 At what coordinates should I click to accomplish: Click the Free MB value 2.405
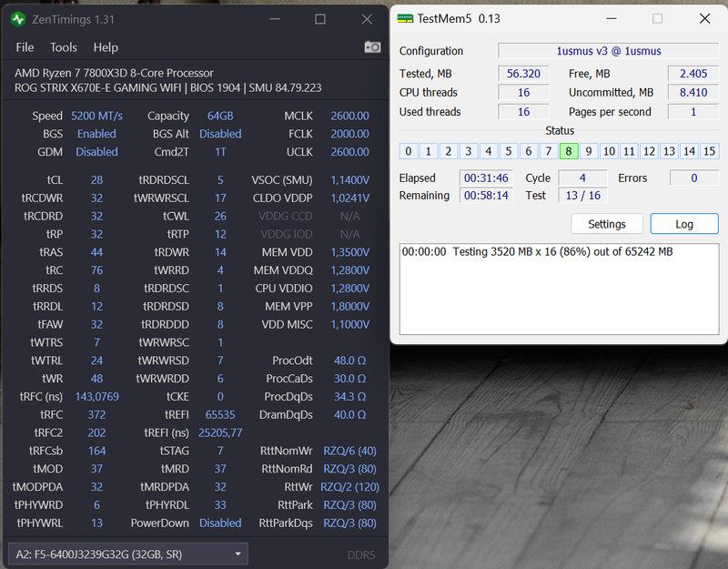693,74
